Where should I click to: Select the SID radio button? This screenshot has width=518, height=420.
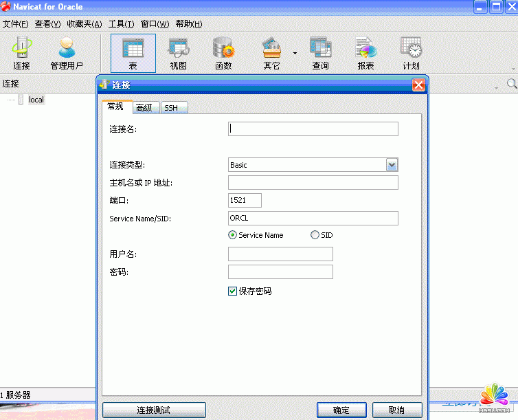click(x=315, y=235)
